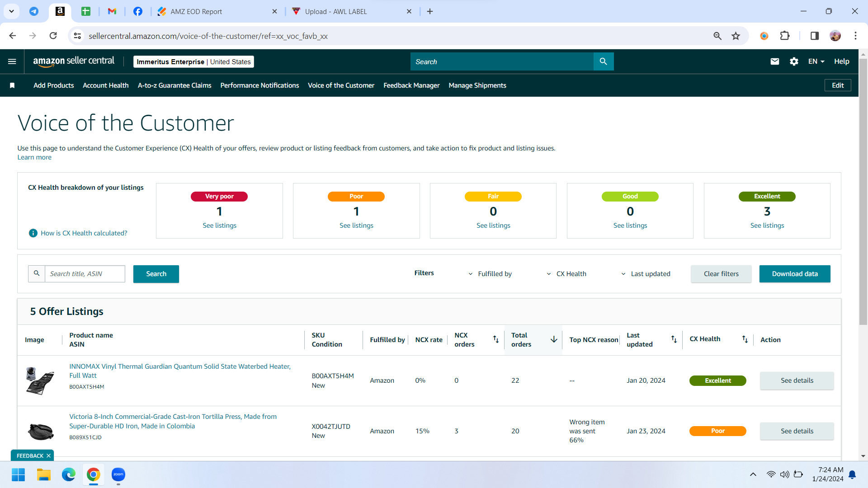This screenshot has height=488, width=868.
Task: Click the search magnifier button in header
Action: click(x=604, y=61)
